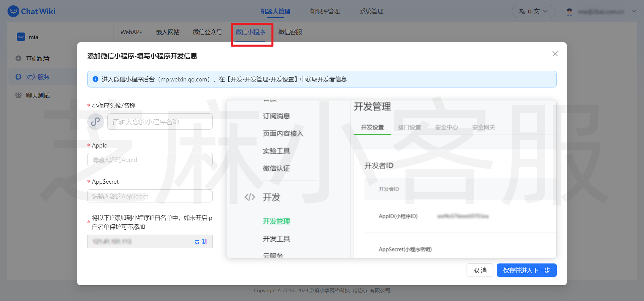Click the Chat Wiki logo icon
Viewport: 644px width, 301px height.
coord(13,11)
